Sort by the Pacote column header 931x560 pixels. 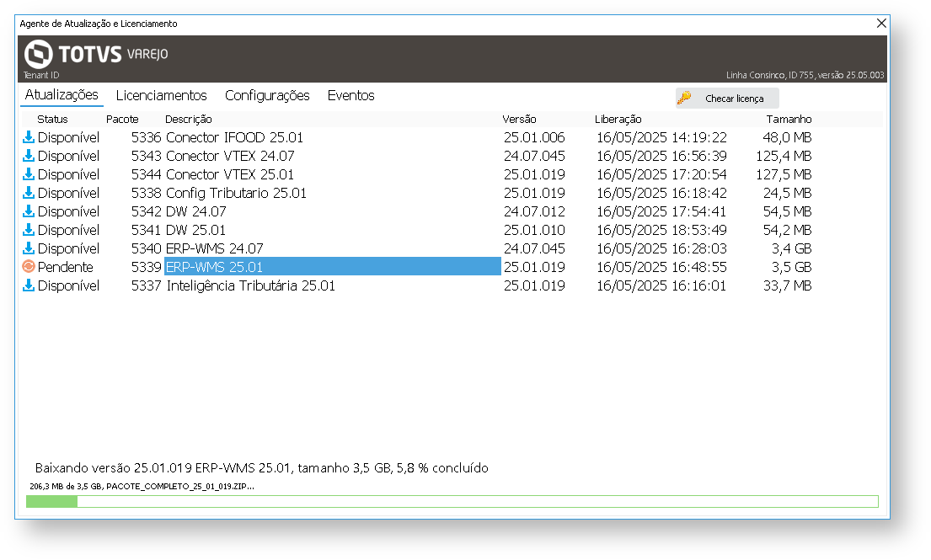coord(122,120)
